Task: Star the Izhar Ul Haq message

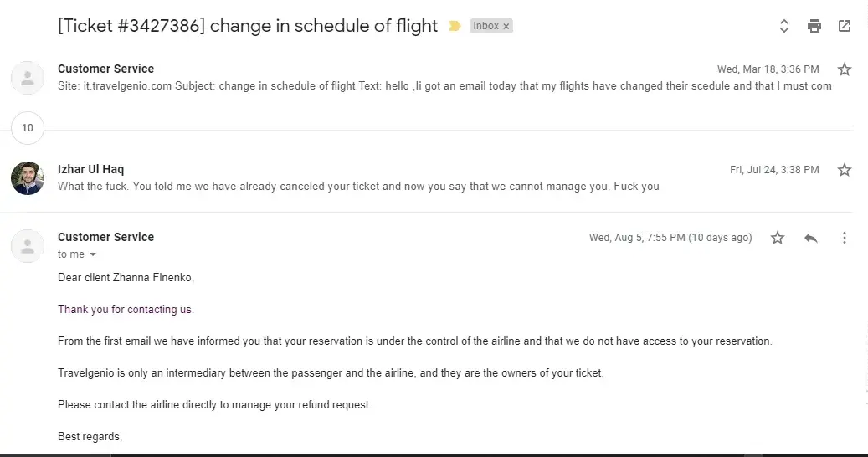Action: tap(845, 170)
